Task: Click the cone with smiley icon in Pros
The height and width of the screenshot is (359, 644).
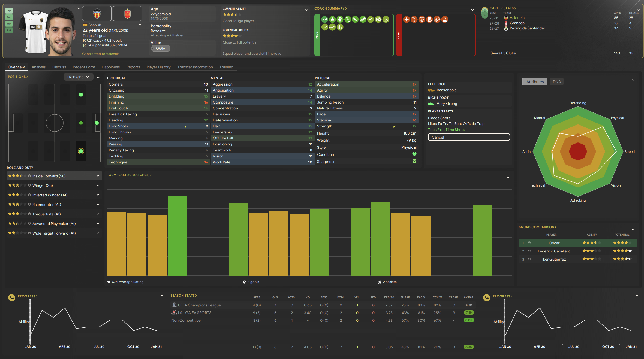Action: click(x=363, y=19)
